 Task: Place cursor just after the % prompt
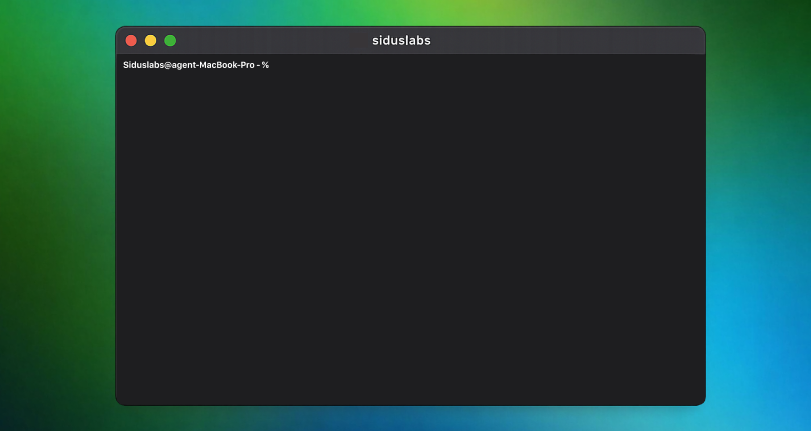click(x=273, y=65)
